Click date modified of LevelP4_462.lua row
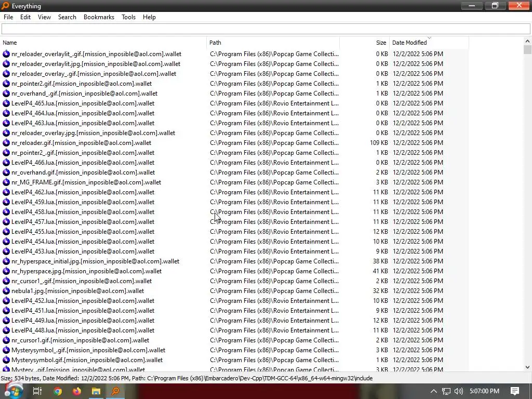 coord(418,192)
